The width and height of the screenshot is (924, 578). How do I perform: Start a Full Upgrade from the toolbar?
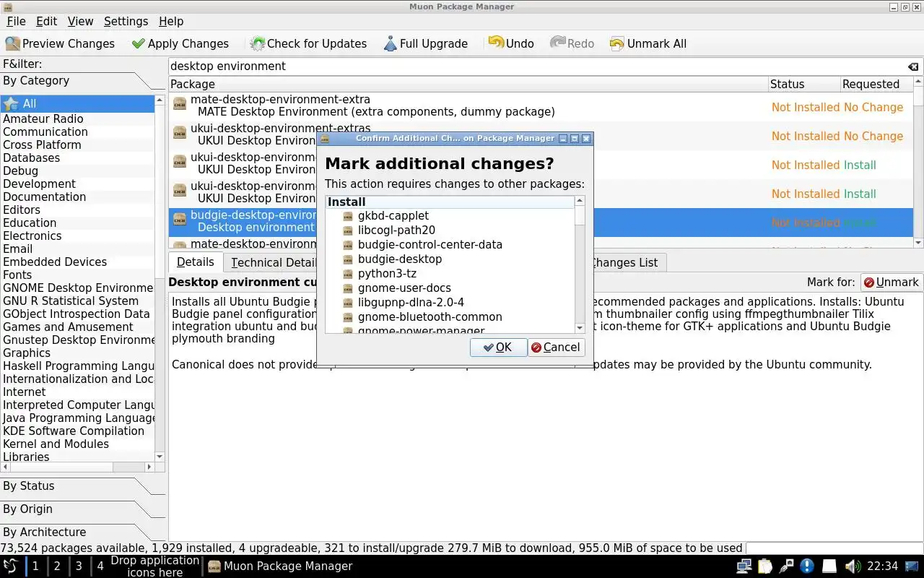click(x=425, y=43)
